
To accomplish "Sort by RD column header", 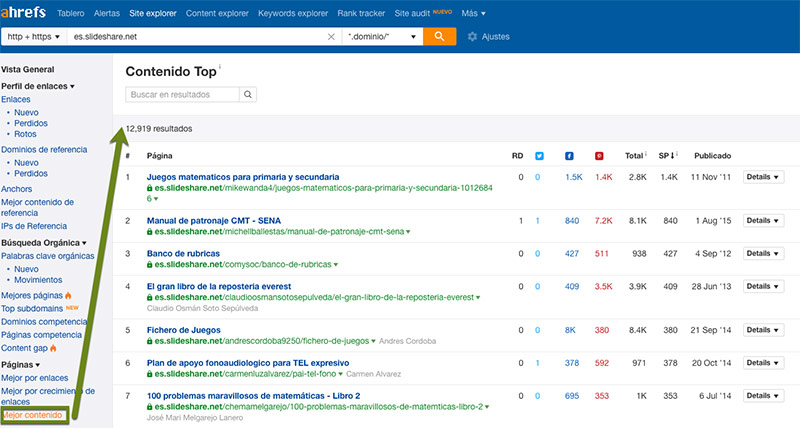I will (517, 156).
